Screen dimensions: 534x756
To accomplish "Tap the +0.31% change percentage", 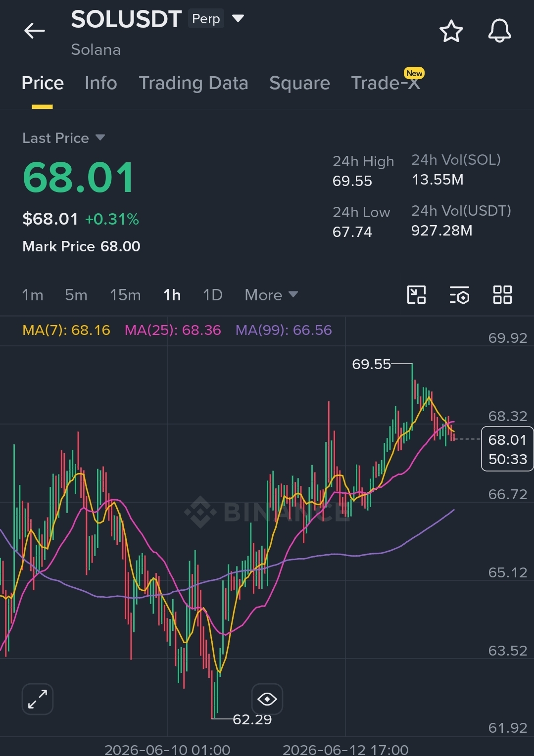I will coord(112,219).
